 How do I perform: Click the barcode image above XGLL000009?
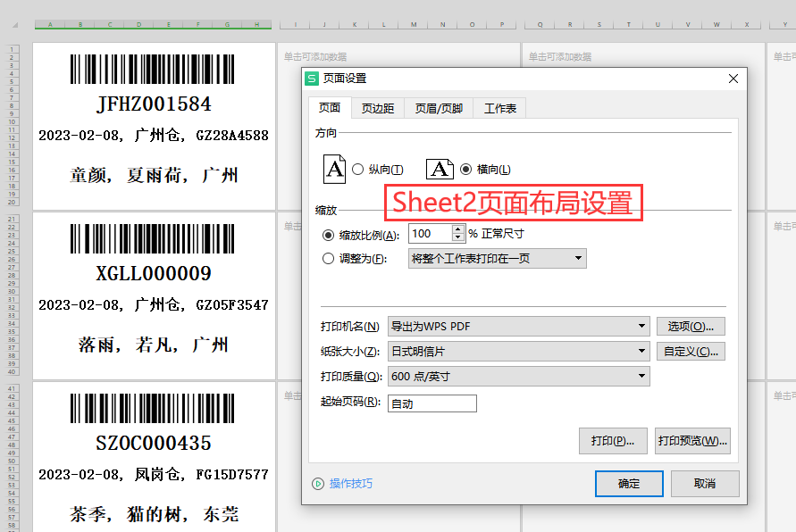(x=152, y=238)
